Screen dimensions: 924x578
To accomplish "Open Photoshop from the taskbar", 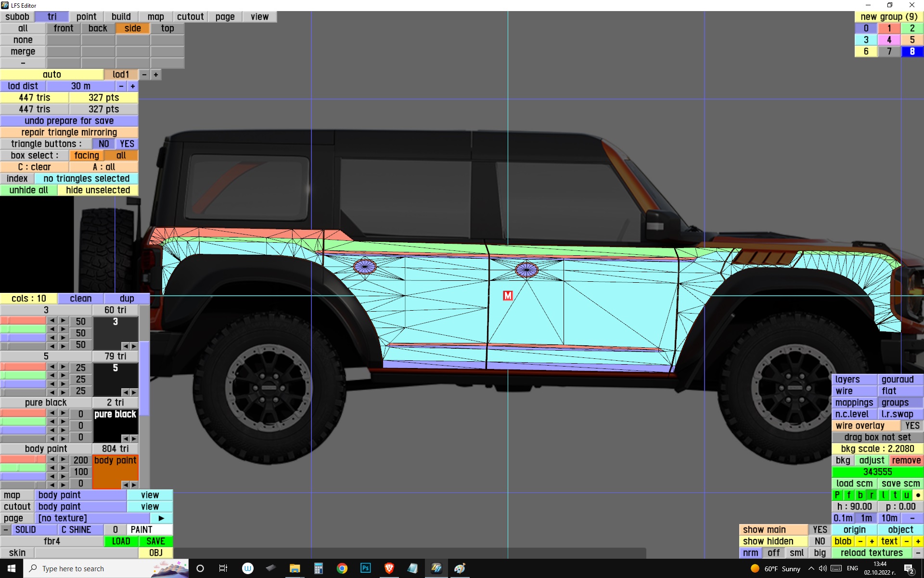I will pos(365,568).
